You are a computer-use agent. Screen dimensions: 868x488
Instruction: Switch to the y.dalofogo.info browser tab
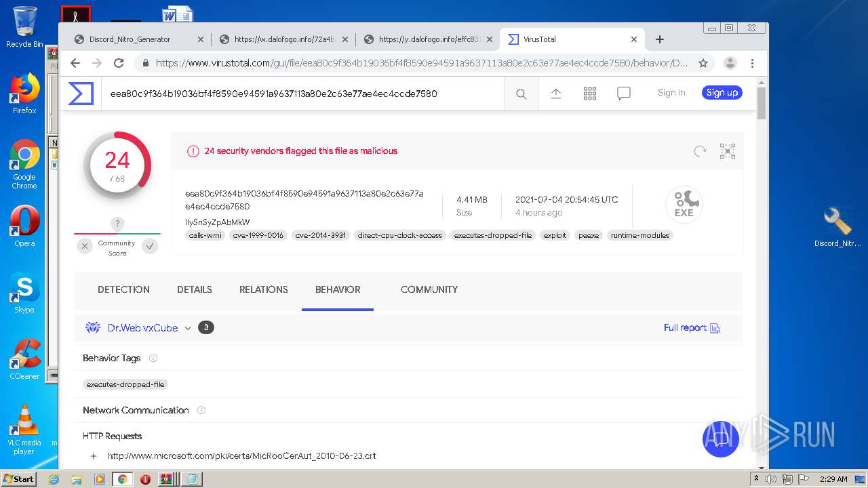(x=429, y=39)
